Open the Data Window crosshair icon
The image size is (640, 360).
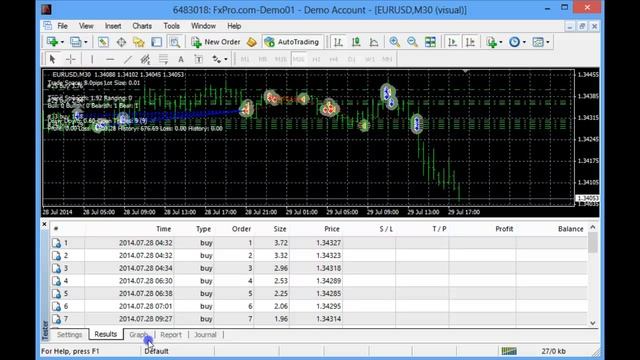(x=121, y=42)
